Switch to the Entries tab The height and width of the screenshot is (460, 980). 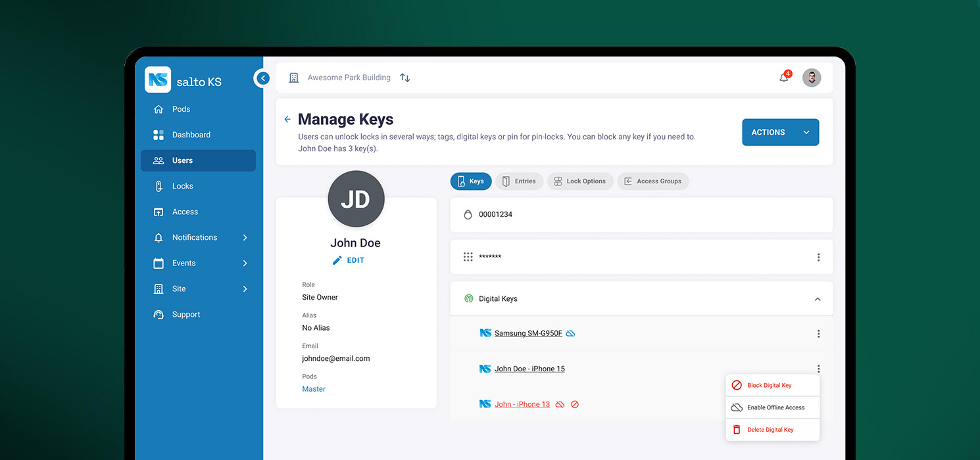(x=520, y=181)
